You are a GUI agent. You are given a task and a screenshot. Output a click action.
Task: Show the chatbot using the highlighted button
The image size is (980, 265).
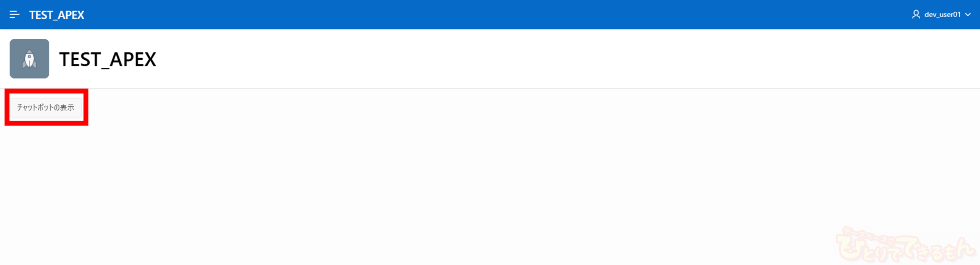46,107
